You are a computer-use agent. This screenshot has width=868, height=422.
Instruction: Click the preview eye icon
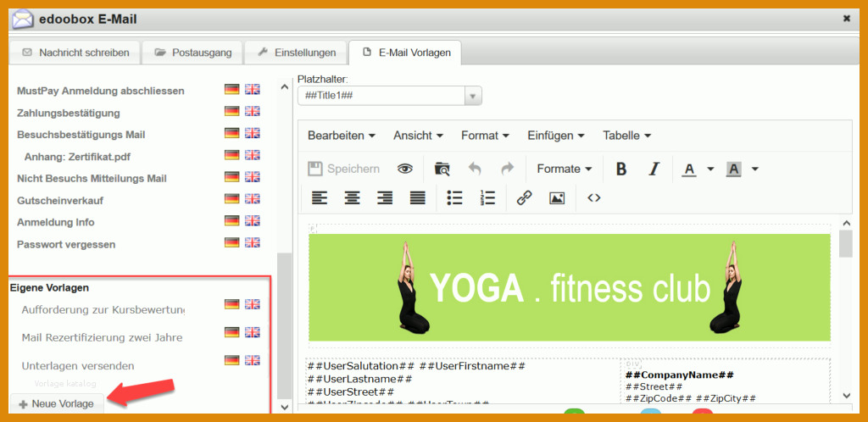pyautogui.click(x=405, y=169)
